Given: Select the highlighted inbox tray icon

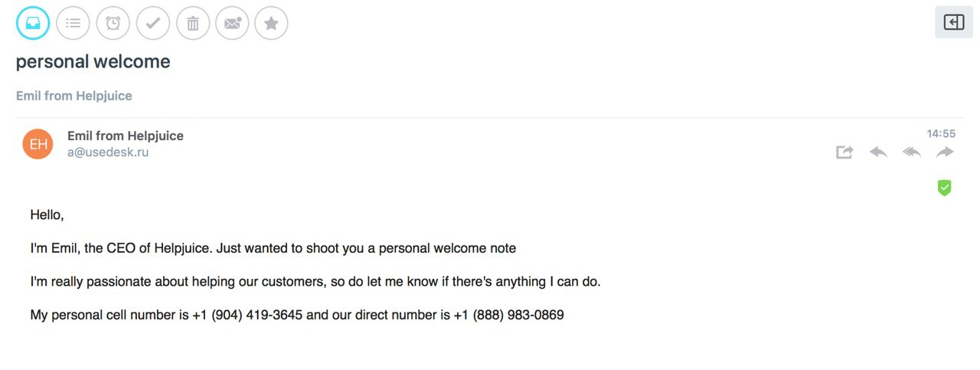Looking at the screenshot, I should pos(33,23).
